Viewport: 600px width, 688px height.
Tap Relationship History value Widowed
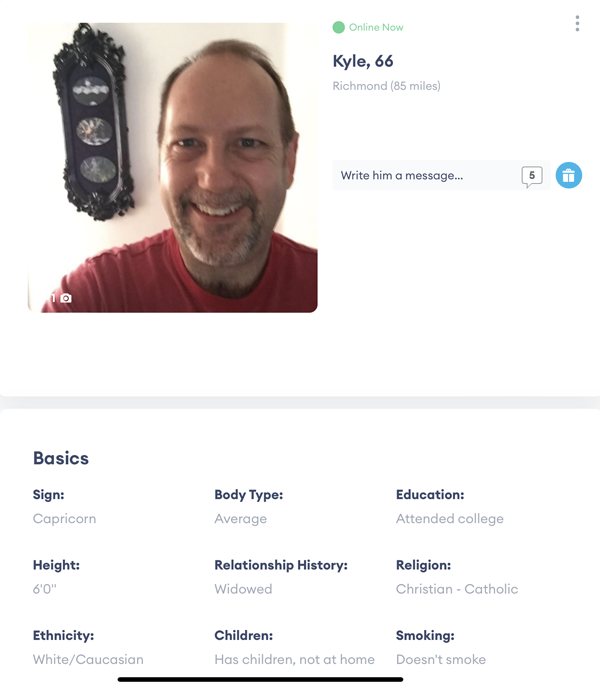(243, 589)
